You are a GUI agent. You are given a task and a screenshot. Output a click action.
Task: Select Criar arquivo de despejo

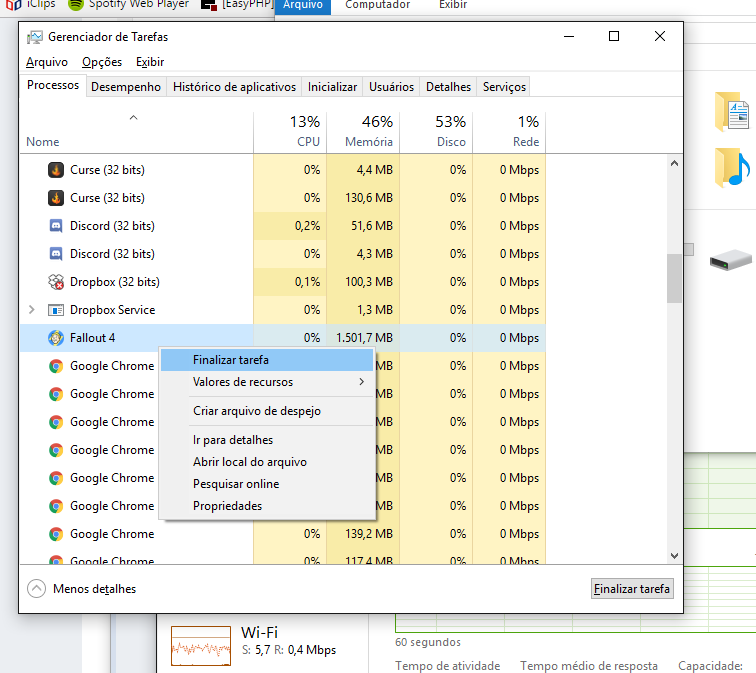click(267, 411)
